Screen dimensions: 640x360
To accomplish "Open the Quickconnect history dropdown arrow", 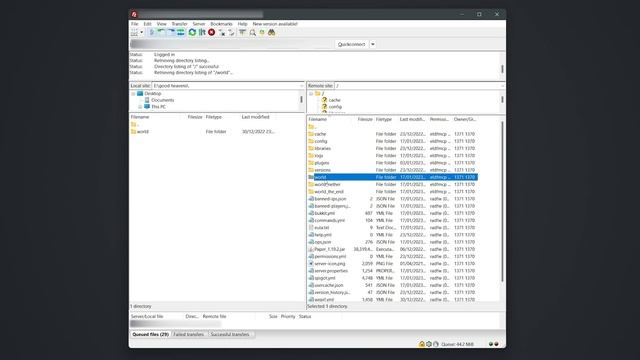I will [373, 44].
